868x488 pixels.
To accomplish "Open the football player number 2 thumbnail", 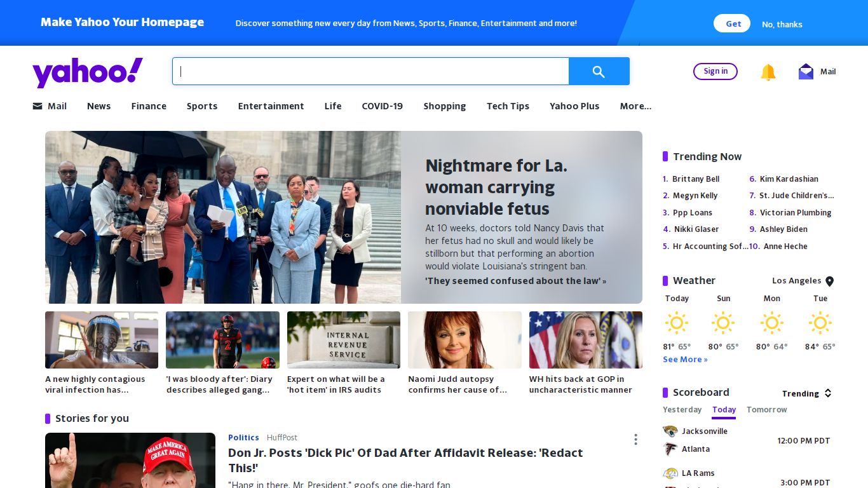I will (222, 340).
